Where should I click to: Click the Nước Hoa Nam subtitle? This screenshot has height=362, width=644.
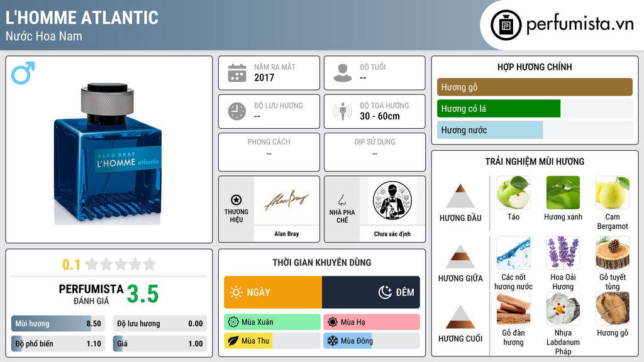pyautogui.click(x=44, y=36)
